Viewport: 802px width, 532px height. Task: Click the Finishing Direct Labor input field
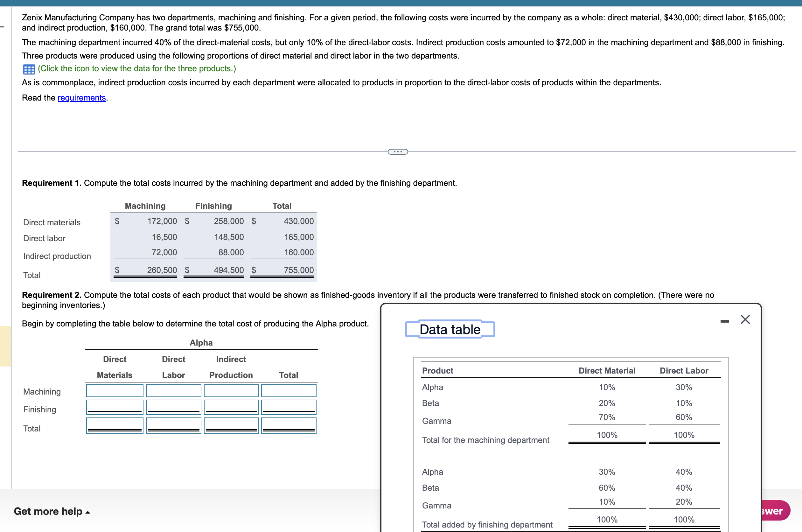point(173,407)
